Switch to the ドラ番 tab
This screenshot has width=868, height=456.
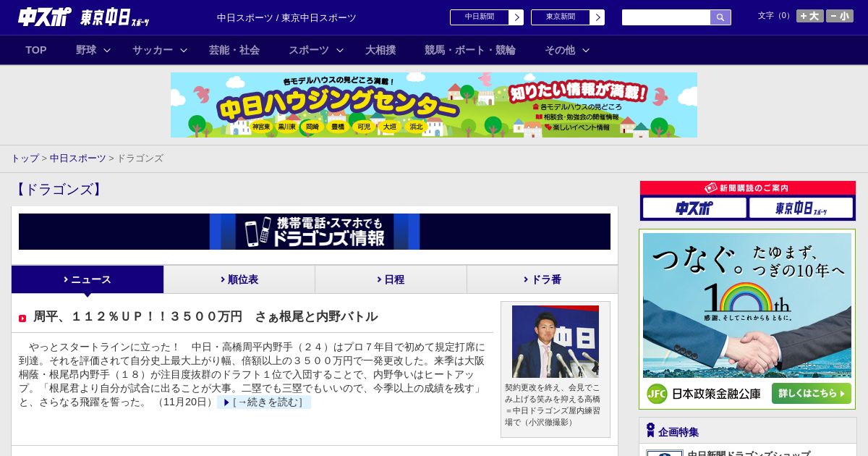click(542, 279)
